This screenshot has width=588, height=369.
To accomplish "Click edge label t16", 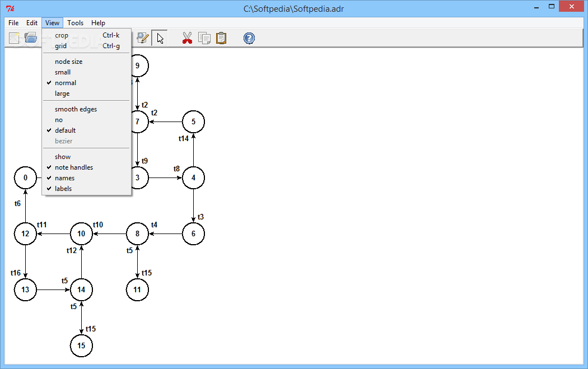I will [15, 273].
